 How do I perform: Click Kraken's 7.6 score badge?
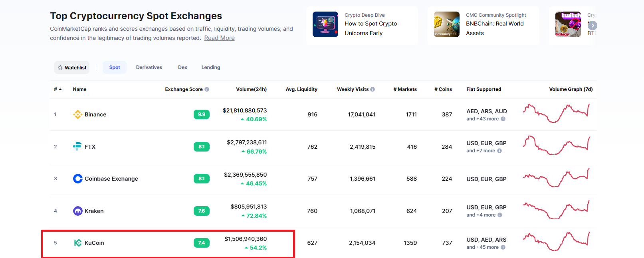[202, 211]
